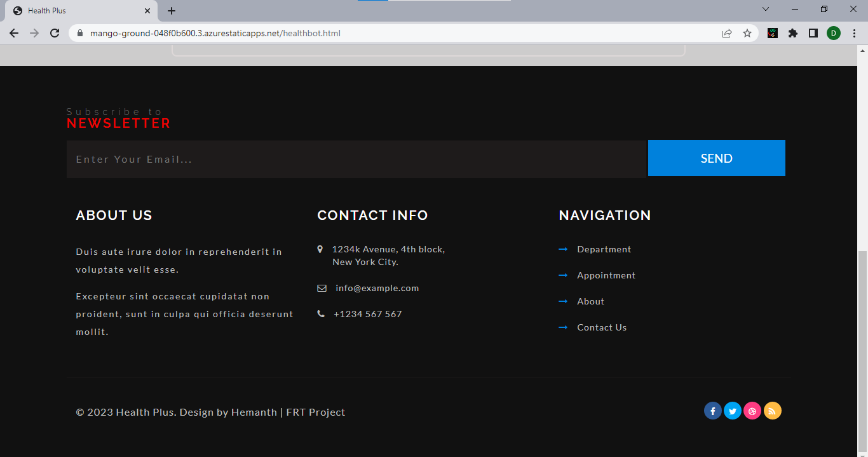The height and width of the screenshot is (457, 868).
Task: Open the tab search chevron
Action: 766,10
